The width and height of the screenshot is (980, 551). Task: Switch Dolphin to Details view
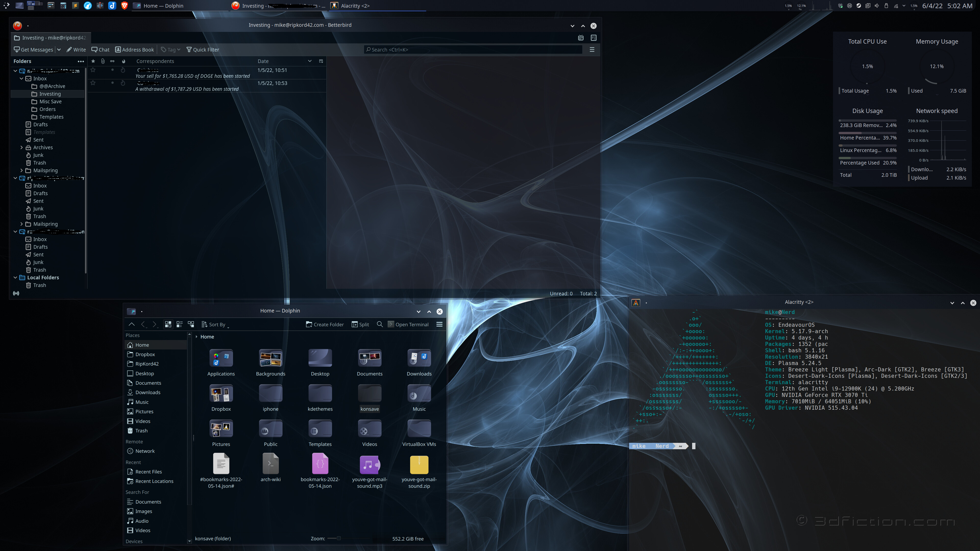tap(191, 324)
